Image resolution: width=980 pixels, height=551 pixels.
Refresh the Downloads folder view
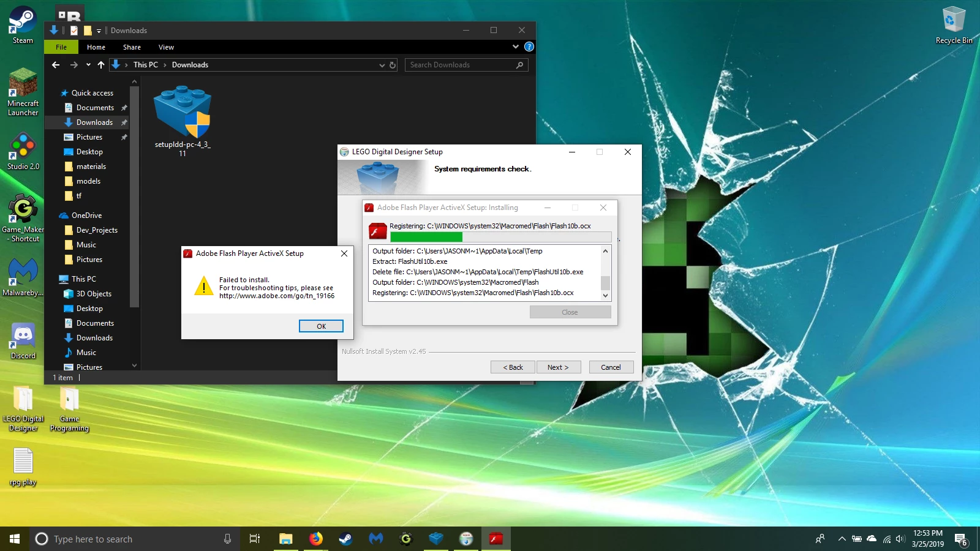point(393,65)
